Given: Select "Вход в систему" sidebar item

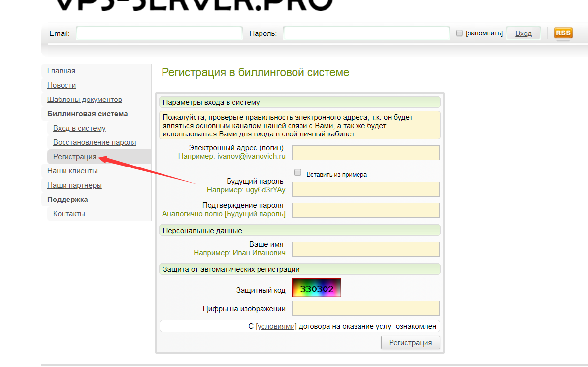Looking at the screenshot, I should 79,128.
